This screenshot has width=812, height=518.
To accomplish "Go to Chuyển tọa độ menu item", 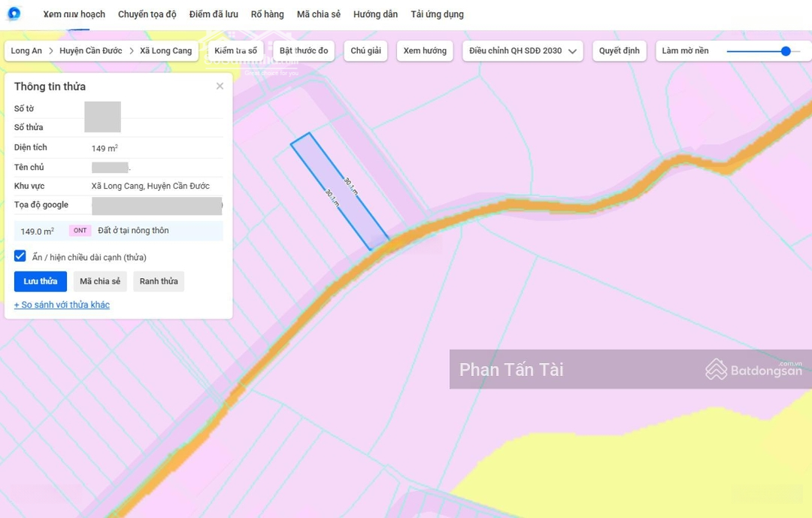I will [147, 14].
